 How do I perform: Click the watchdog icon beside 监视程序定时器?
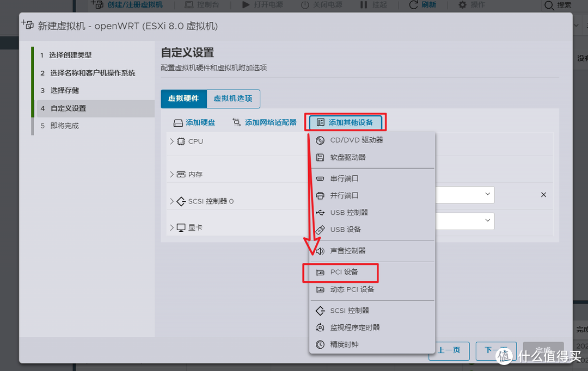click(x=320, y=327)
